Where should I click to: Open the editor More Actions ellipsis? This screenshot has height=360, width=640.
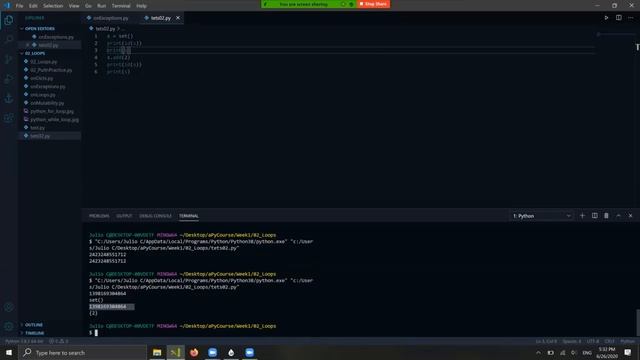631,18
